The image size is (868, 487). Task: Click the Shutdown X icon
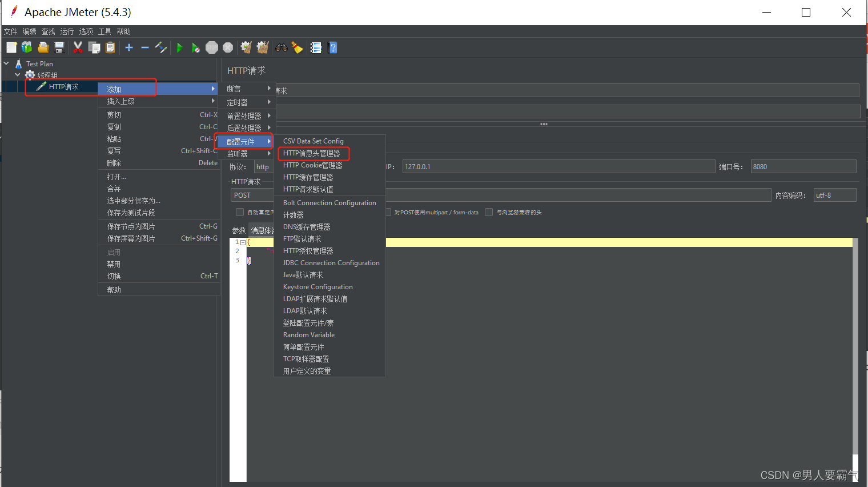[228, 47]
